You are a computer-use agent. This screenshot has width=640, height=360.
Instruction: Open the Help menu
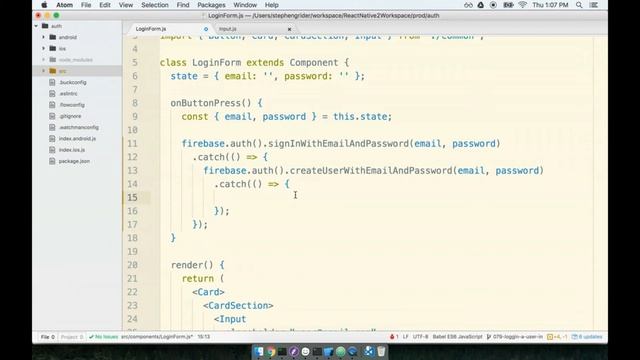pyautogui.click(x=271, y=5)
